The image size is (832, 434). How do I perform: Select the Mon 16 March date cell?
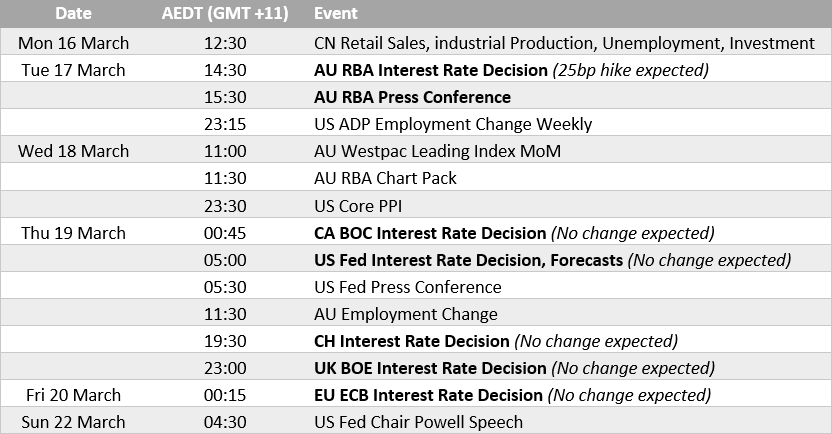pyautogui.click(x=73, y=43)
